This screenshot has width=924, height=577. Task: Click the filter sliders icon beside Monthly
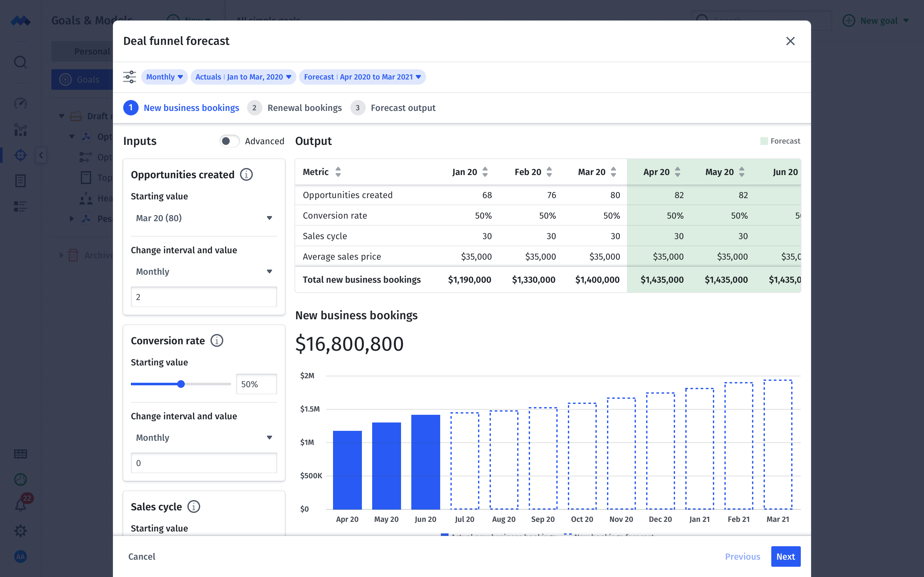[129, 77]
